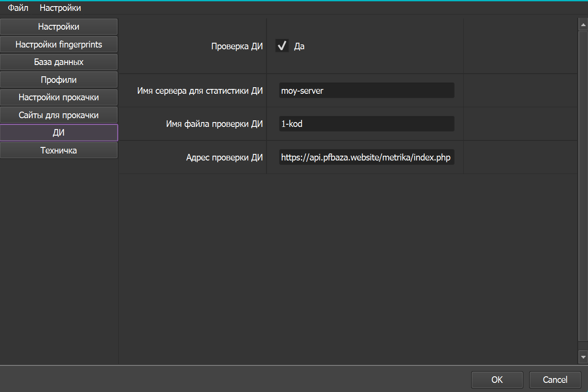Focus the Имя файла проверки ДИ field
Screen dimensions: 588x392
366,124
